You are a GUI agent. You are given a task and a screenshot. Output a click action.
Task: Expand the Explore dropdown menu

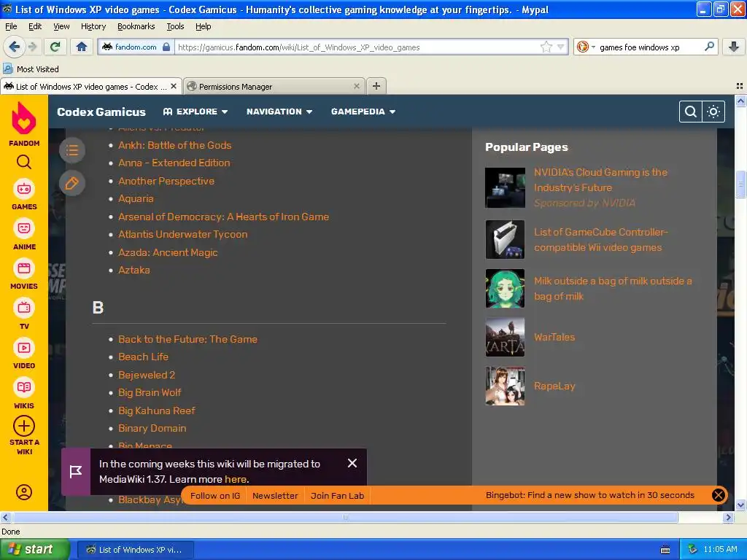(x=196, y=112)
